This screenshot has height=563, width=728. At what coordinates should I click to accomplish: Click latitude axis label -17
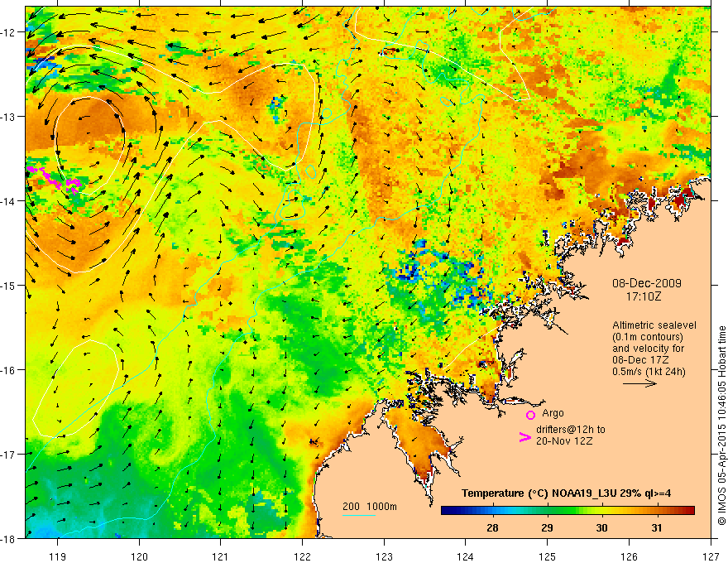[9, 455]
